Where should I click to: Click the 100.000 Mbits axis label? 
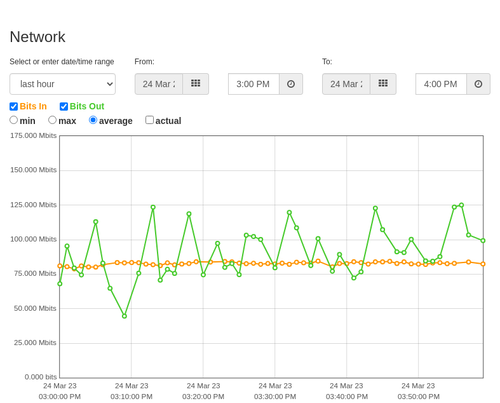[x=33, y=239]
